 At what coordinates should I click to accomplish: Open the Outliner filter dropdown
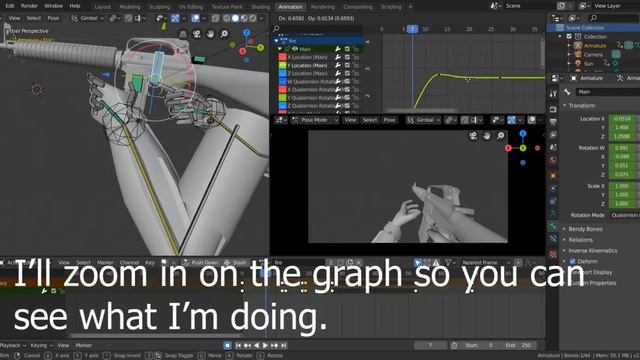coord(575,18)
